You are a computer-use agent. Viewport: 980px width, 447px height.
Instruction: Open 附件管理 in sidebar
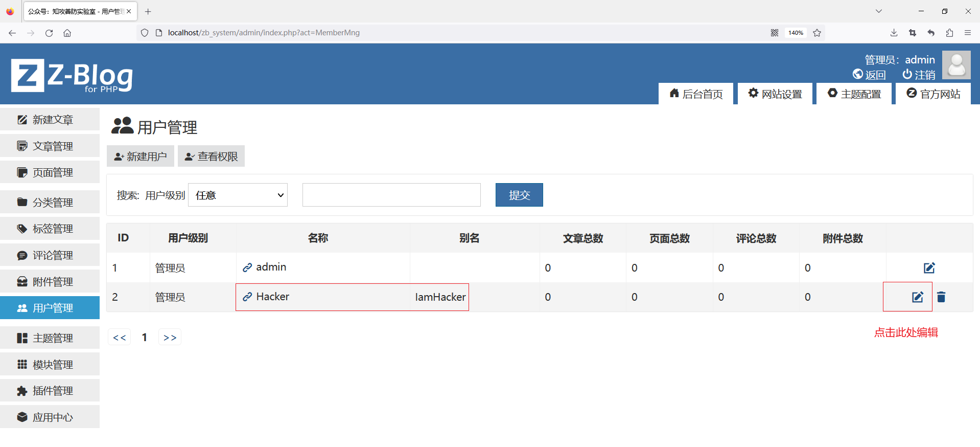coord(50,282)
